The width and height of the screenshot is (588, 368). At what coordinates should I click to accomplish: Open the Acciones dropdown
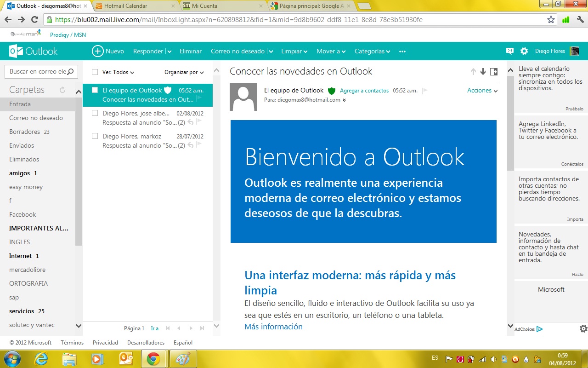point(480,91)
